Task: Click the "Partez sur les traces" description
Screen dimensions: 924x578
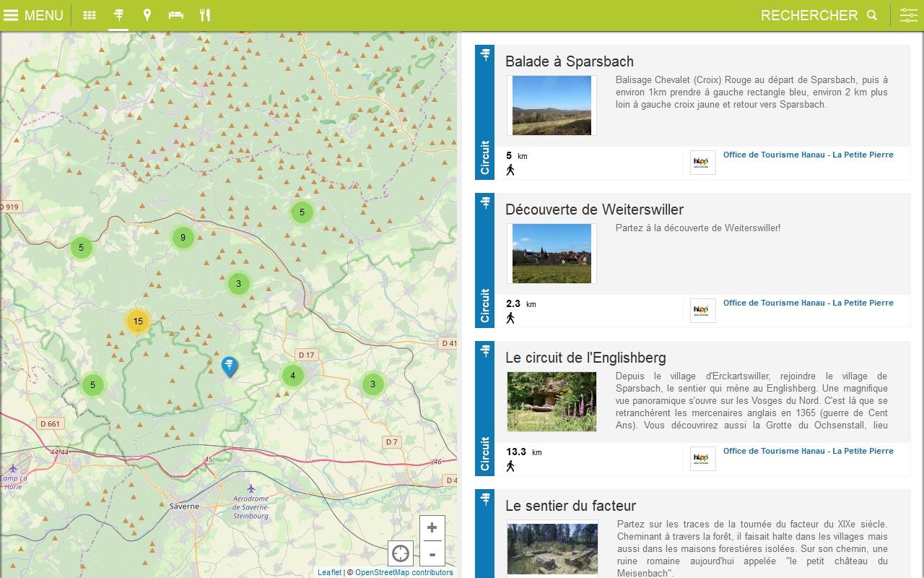Action: click(x=752, y=549)
